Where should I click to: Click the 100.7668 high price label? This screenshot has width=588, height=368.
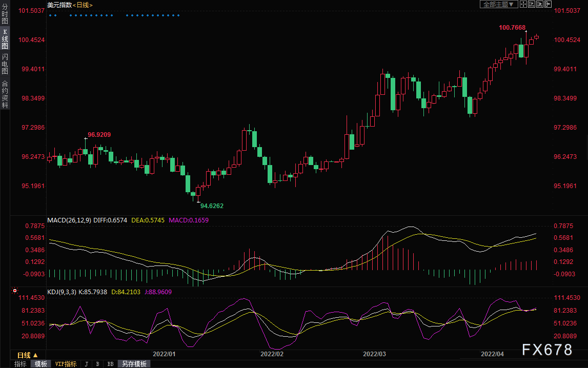point(512,27)
